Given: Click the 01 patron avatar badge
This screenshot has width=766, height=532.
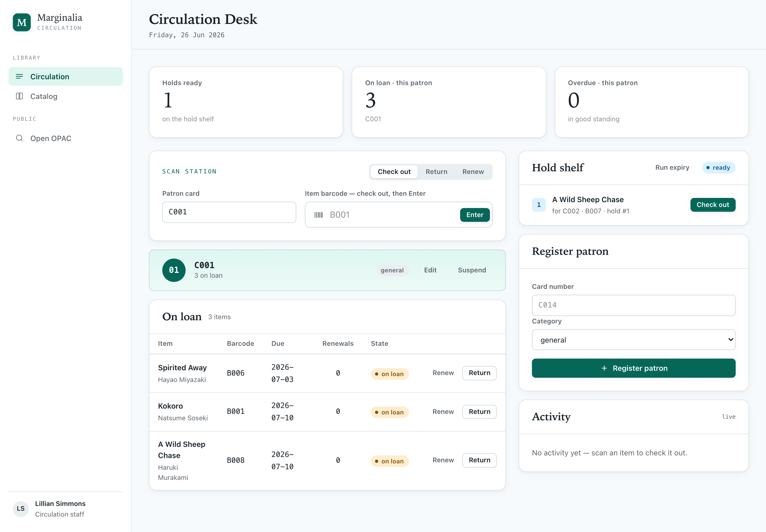Looking at the screenshot, I should click(174, 270).
